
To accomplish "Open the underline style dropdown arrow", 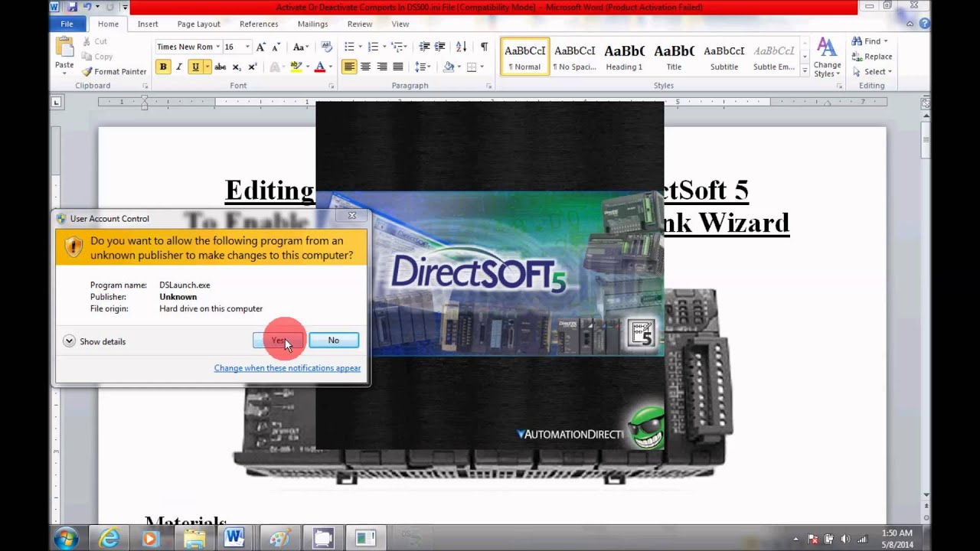I will point(207,67).
